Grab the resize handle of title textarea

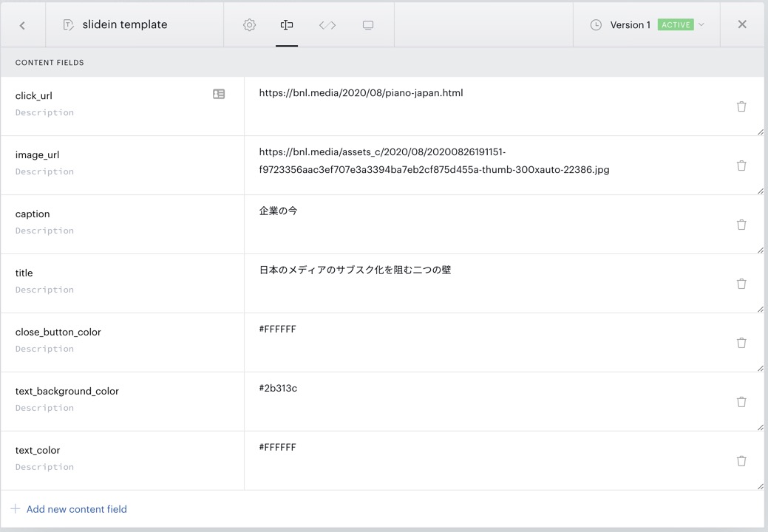(760, 309)
